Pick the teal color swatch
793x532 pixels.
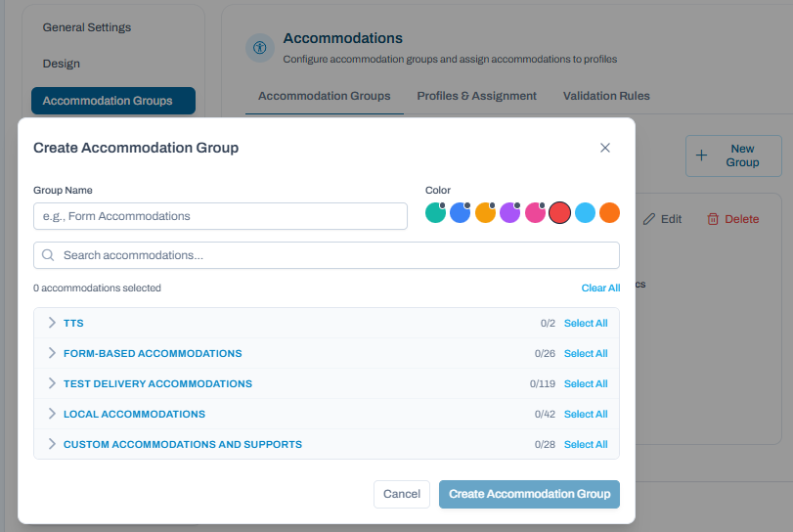coord(435,212)
